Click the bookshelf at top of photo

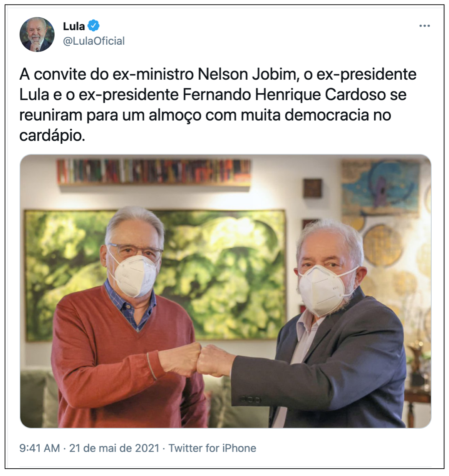pyautogui.click(x=154, y=172)
